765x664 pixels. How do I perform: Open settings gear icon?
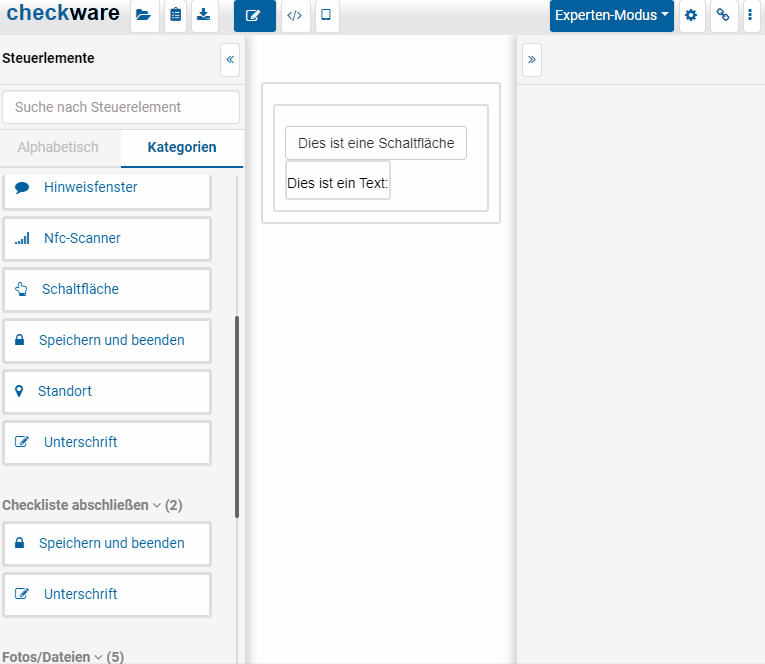(691, 16)
